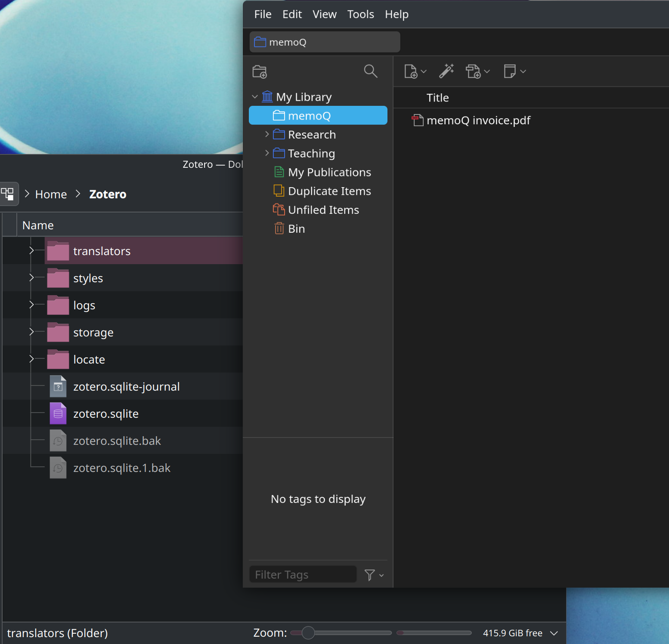Screen dimensions: 669x644
Task: Click the locate folder icon in Dolphin
Action: [58, 359]
